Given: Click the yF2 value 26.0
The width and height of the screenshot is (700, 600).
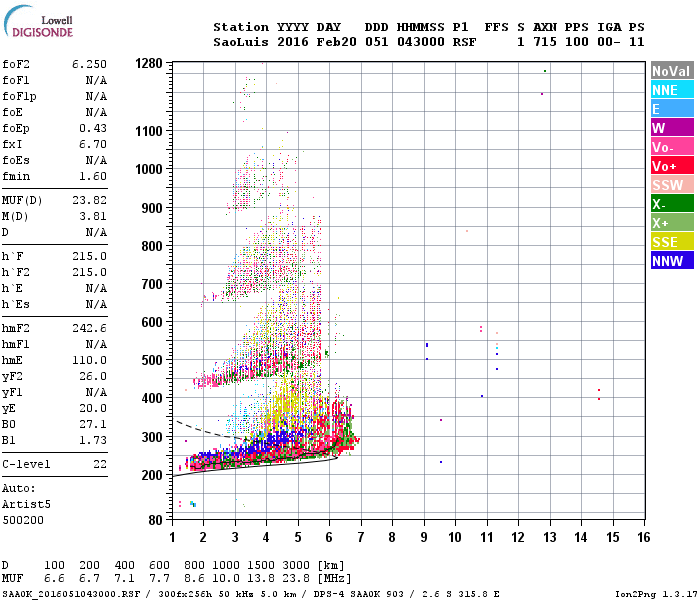Looking at the screenshot, I should tap(93, 376).
